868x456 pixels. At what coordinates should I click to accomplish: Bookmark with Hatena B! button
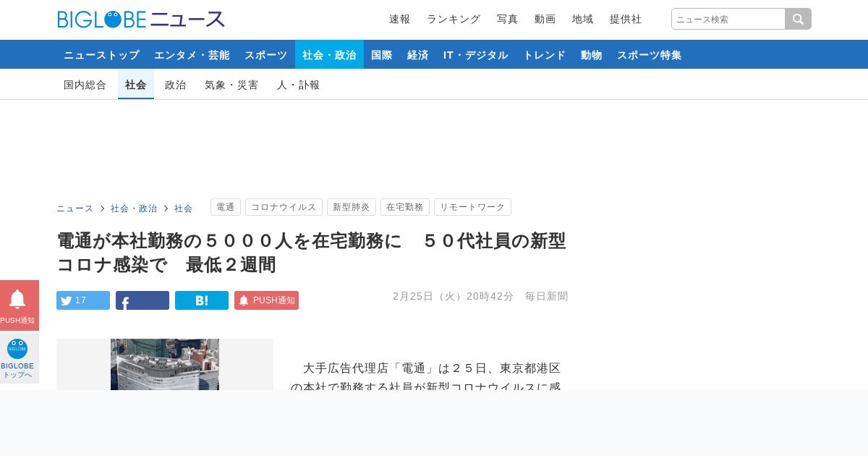click(x=202, y=300)
